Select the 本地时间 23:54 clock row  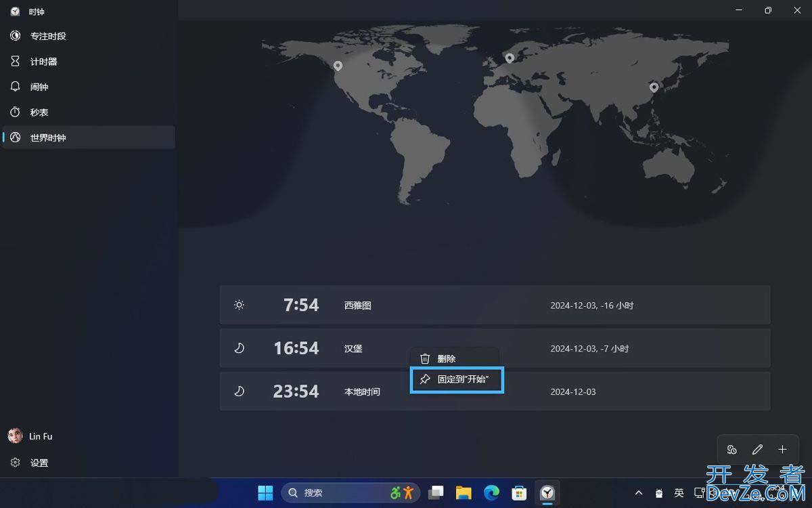click(x=495, y=391)
